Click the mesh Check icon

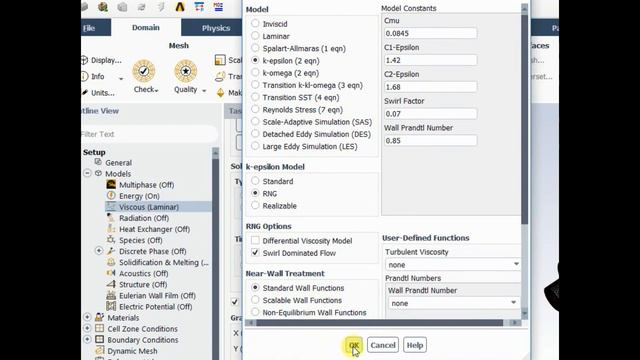click(x=144, y=71)
